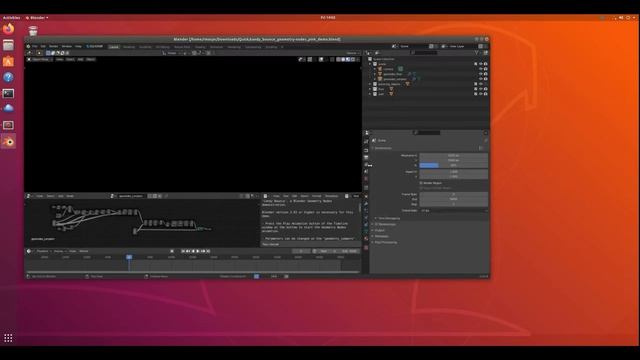Enable the Render Region checkbox

(x=421, y=183)
